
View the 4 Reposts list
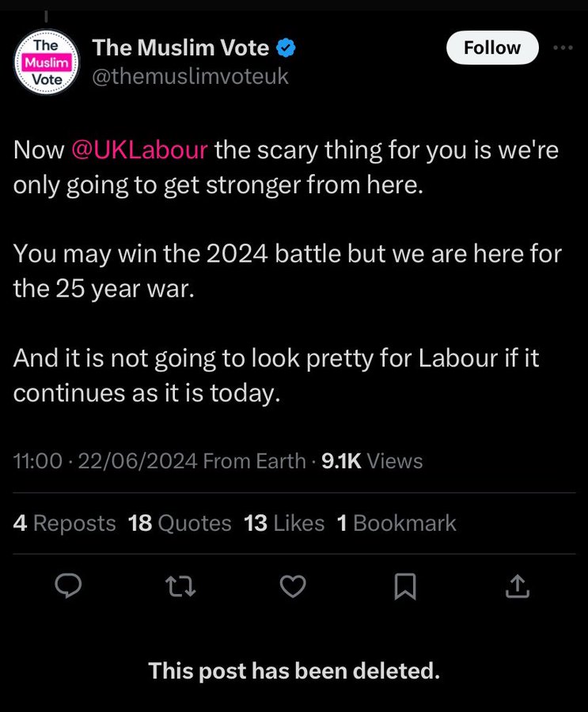pos(65,523)
